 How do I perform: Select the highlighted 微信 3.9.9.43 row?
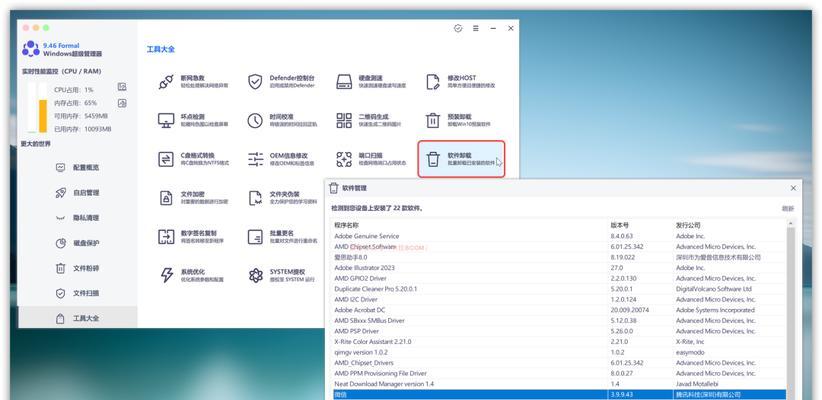point(559,395)
